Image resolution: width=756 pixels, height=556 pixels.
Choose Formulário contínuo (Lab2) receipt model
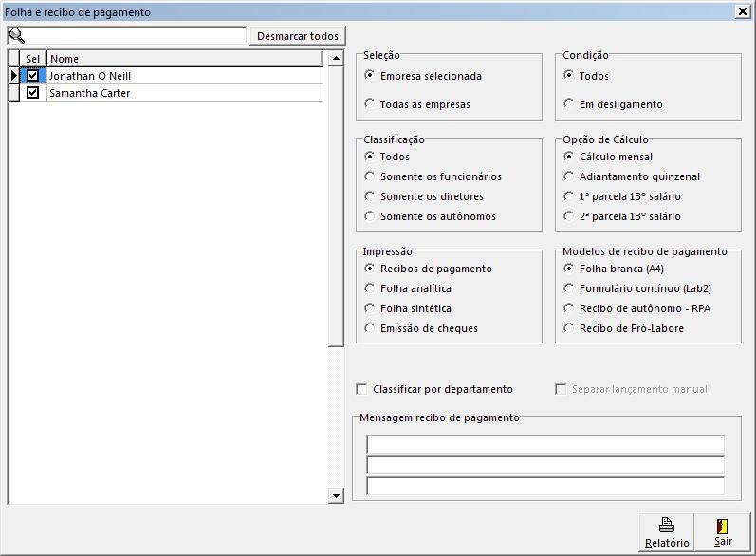coord(569,288)
